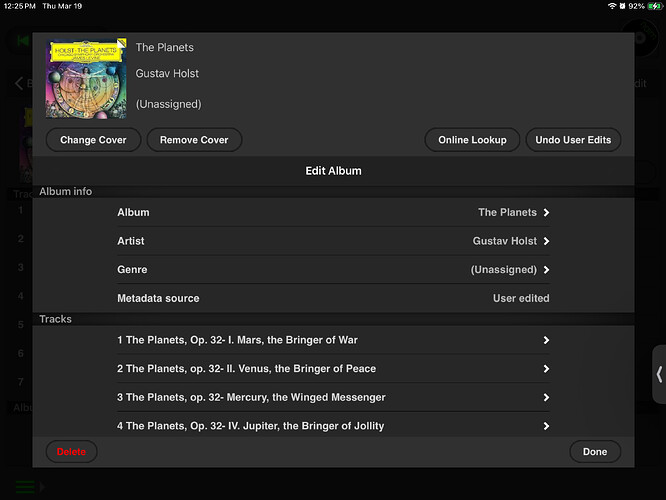
Task: Tap the previous track icon behind dialog
Action: tap(23, 41)
